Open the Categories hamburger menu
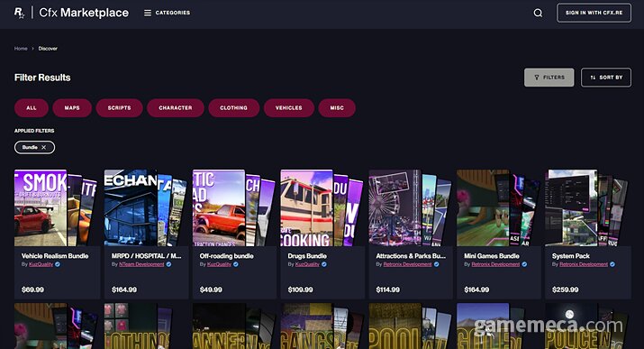644x349 pixels. click(167, 13)
